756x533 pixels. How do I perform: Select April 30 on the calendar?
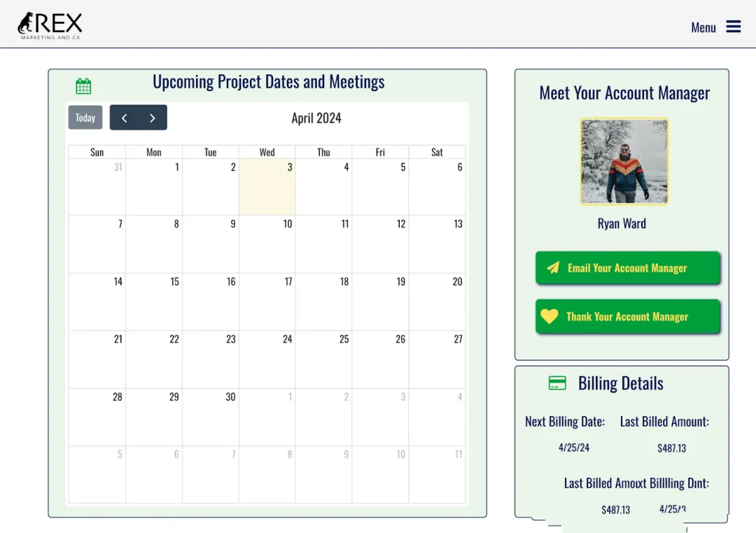211,417
